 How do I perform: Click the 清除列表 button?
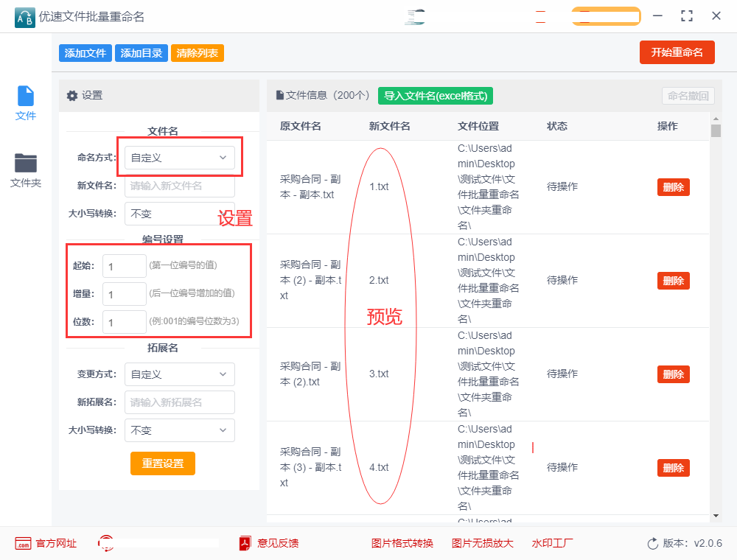click(x=197, y=52)
